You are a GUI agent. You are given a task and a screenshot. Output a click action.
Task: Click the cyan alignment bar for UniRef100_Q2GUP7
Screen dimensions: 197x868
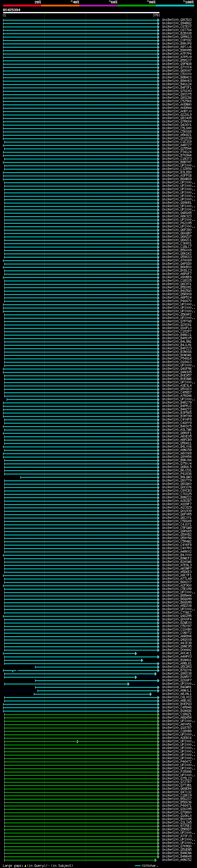(97, 680)
